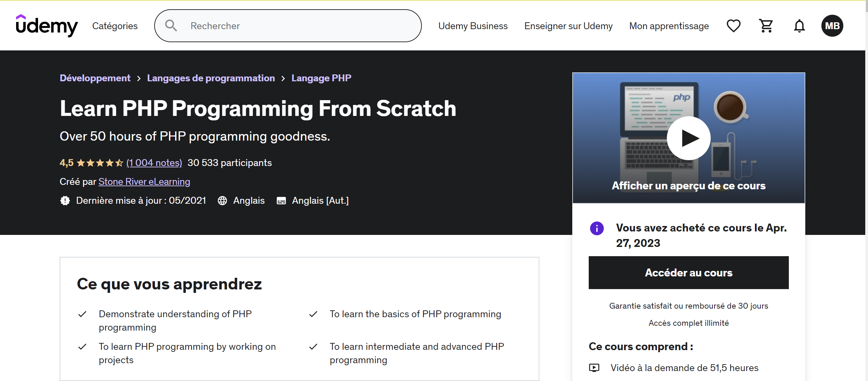
Task: Expand the Développement breadcrumb category
Action: [95, 78]
